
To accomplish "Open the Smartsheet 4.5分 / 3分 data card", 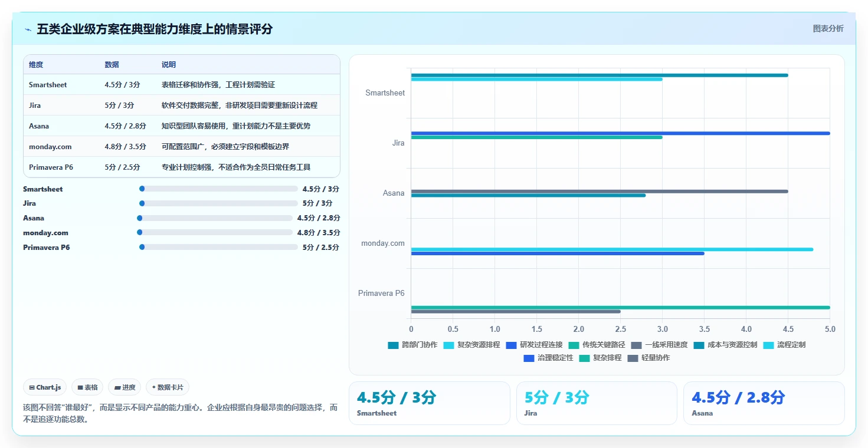I will pos(430,403).
